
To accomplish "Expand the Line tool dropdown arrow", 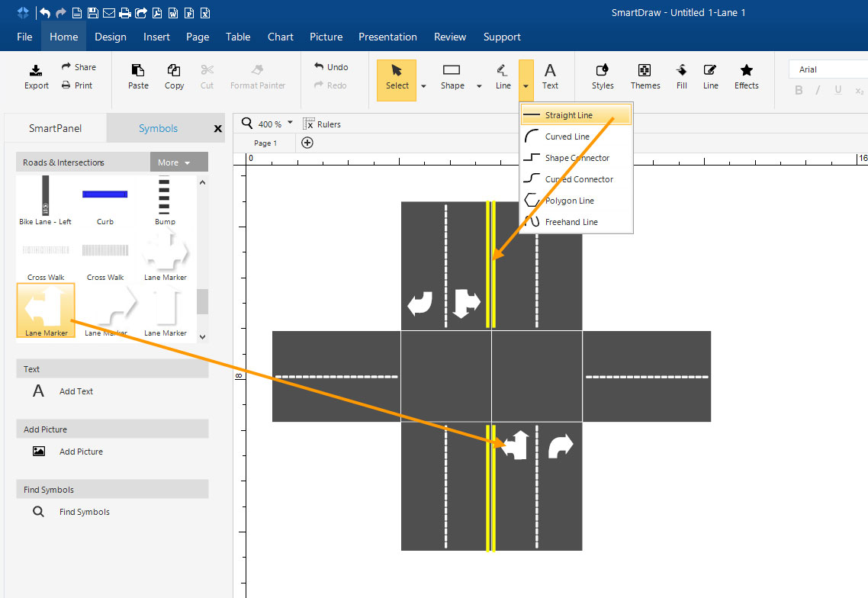I will [x=526, y=86].
